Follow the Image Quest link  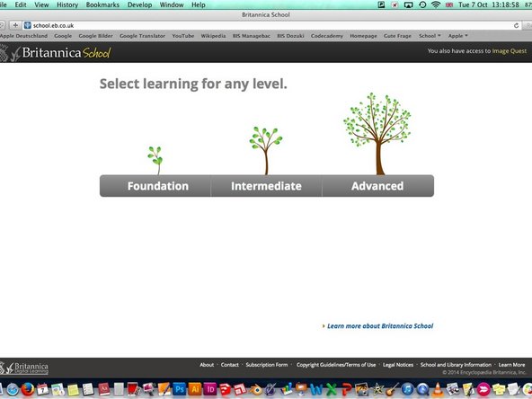coord(510,51)
